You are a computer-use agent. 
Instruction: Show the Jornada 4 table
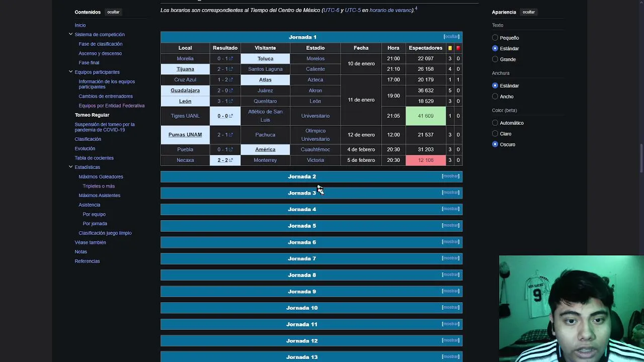[x=450, y=209]
